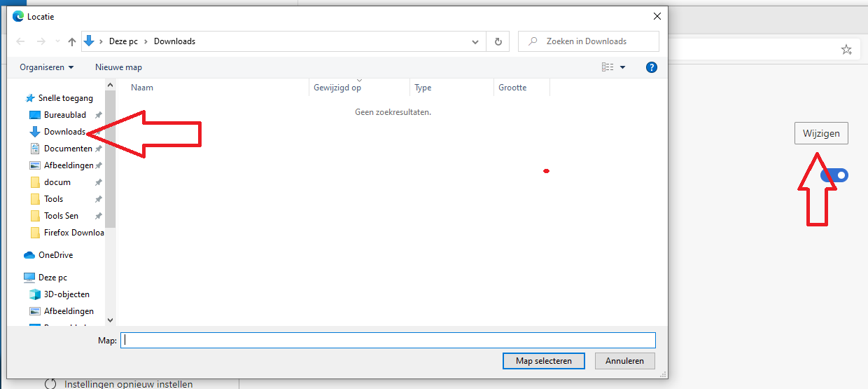Click the 'Snelle toegang' star icon
Viewport: 868px width, 389px height.
[x=30, y=98]
